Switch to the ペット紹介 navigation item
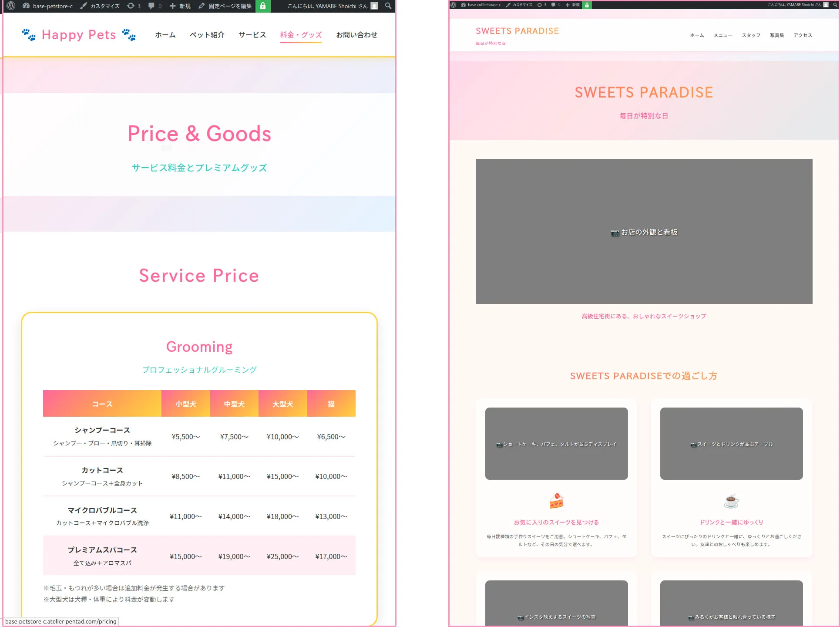Screen dimensions: 840x627 [x=207, y=35]
